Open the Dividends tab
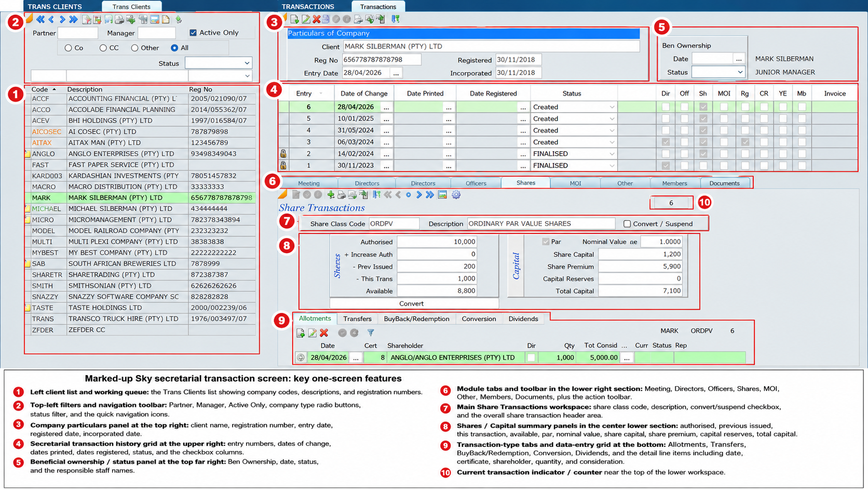The height and width of the screenshot is (489, 868). 523,319
